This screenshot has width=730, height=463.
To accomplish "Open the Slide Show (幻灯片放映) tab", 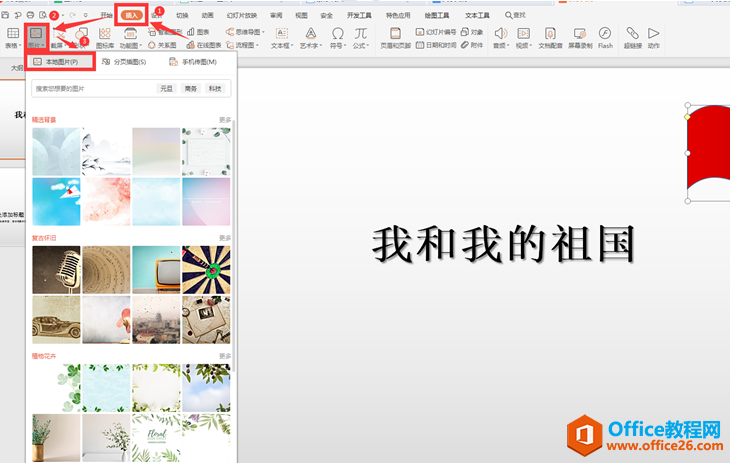I will tap(240, 16).
